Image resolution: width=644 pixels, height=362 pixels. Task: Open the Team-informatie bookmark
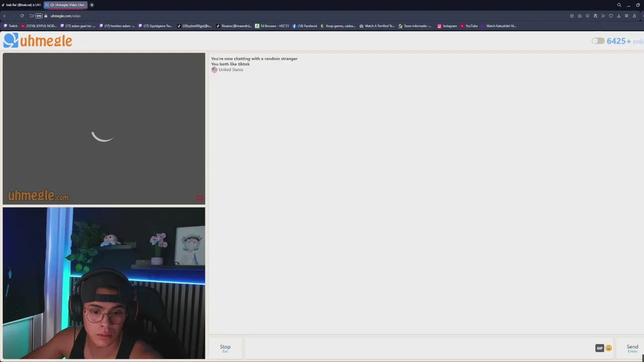pos(415,26)
